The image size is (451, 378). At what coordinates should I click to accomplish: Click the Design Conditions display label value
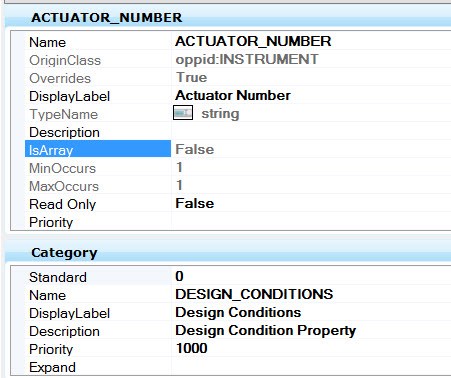pos(238,312)
